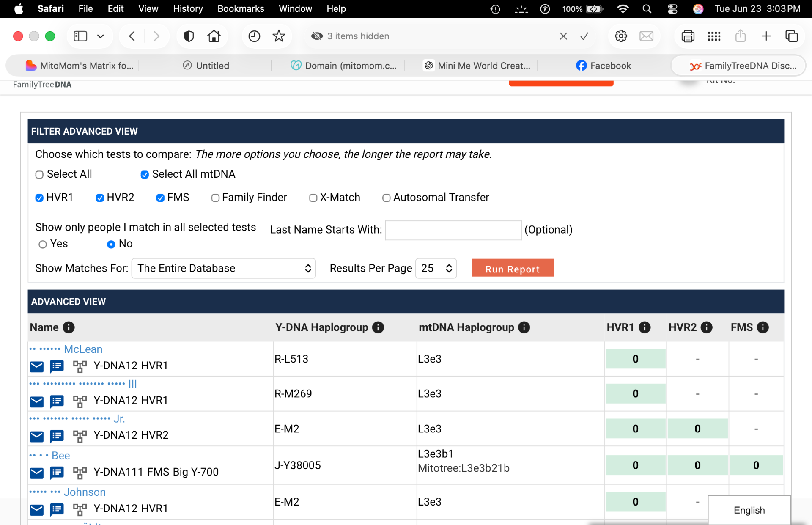Screen dimensions: 812x525
Task: Switch to Facebook tab
Action: point(604,66)
